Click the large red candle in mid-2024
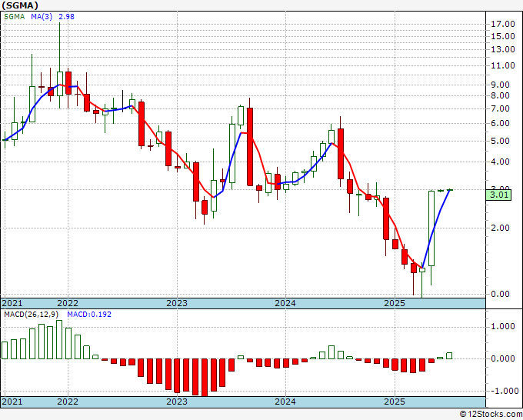Image resolution: width=523 pixels, height=420 pixels. point(341,154)
